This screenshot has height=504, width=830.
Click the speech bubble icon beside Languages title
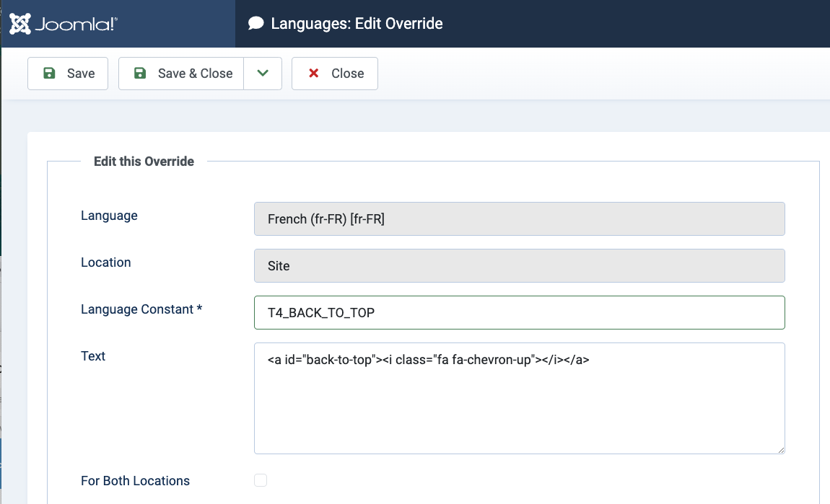(255, 24)
